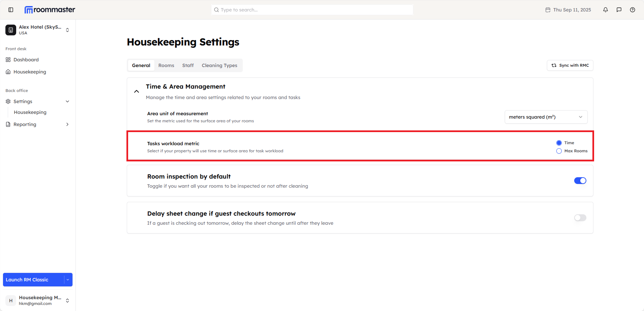644x311 pixels.
Task: Open the area unit of measurement dropdown
Action: (x=546, y=117)
